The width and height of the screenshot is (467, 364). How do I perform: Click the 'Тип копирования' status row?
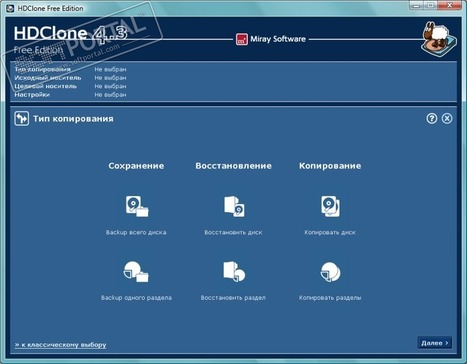click(x=70, y=69)
